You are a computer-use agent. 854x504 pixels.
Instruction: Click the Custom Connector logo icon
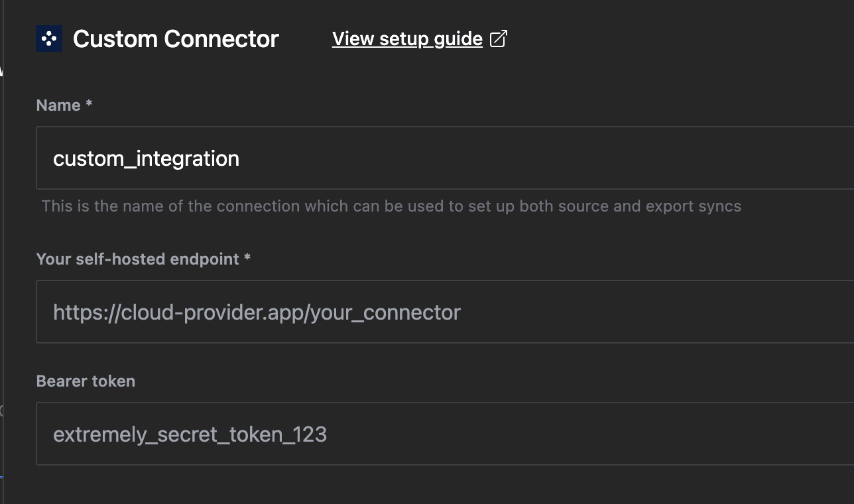coord(49,39)
